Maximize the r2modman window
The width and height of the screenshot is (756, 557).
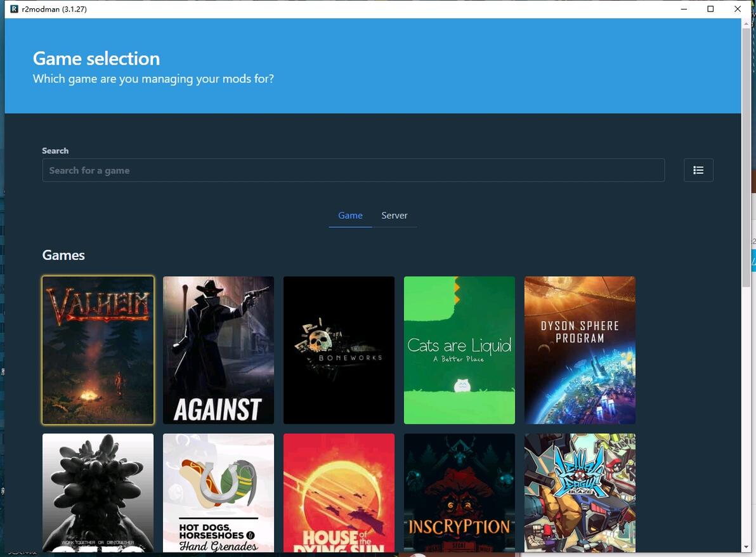coord(710,9)
